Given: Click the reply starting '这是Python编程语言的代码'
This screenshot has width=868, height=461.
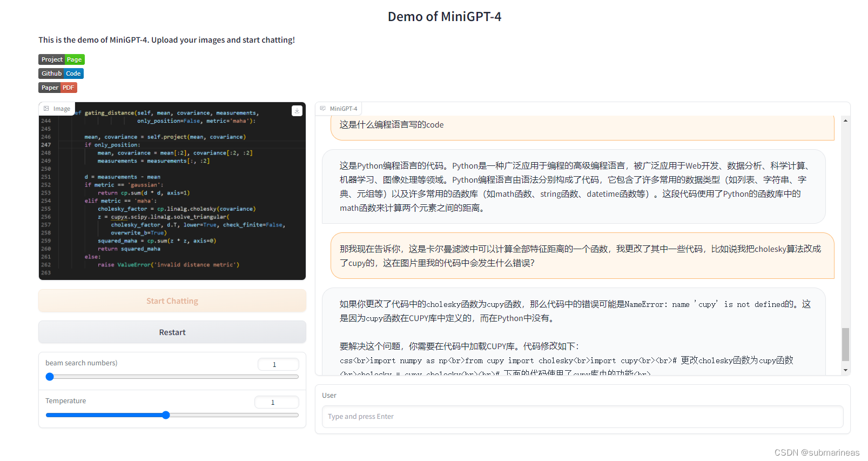Looking at the screenshot, I should pyautogui.click(x=574, y=186).
